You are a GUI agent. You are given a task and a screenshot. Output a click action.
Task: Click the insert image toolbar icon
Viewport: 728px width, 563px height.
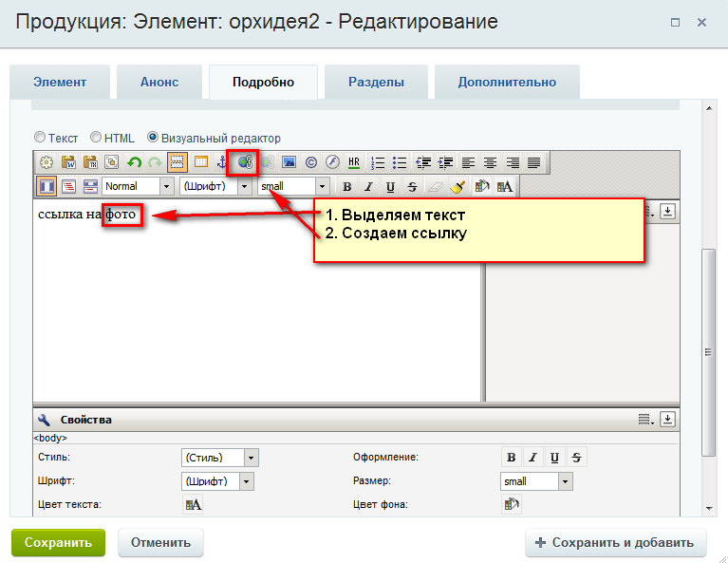point(289,162)
